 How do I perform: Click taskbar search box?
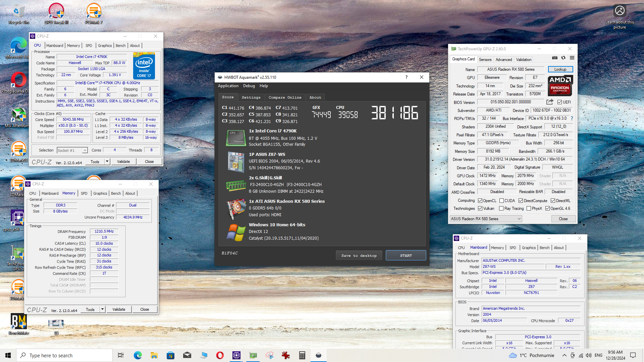pos(64,355)
